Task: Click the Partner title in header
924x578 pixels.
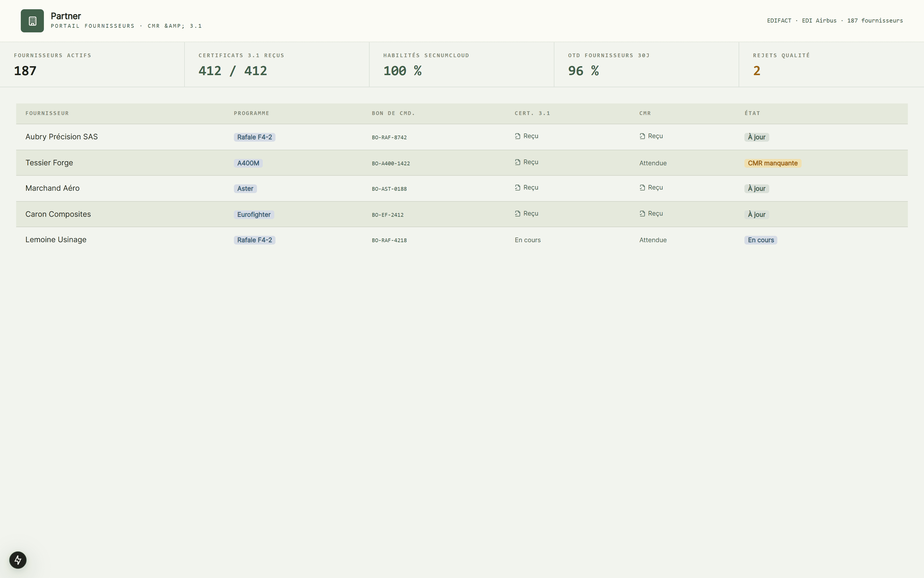Action: click(66, 16)
